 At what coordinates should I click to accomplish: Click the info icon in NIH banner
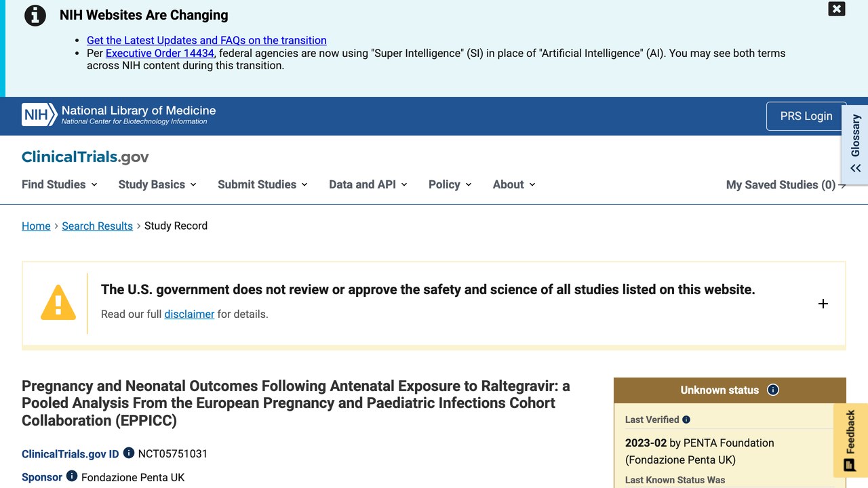pos(35,15)
